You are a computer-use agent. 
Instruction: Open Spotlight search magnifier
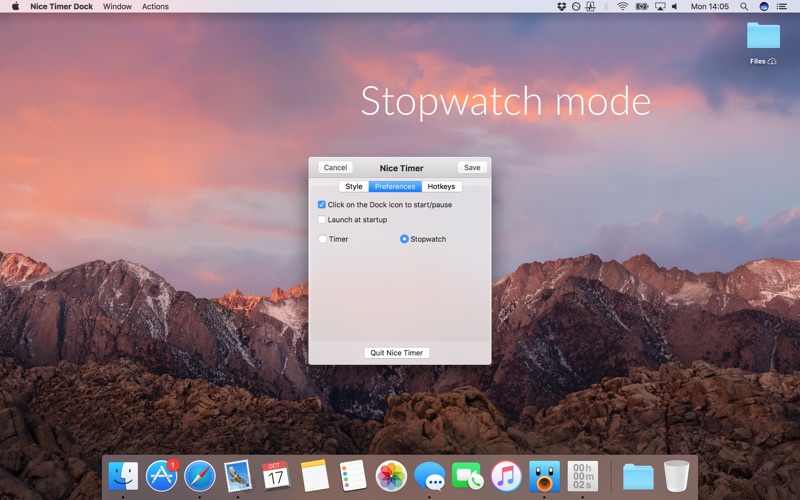pos(744,7)
